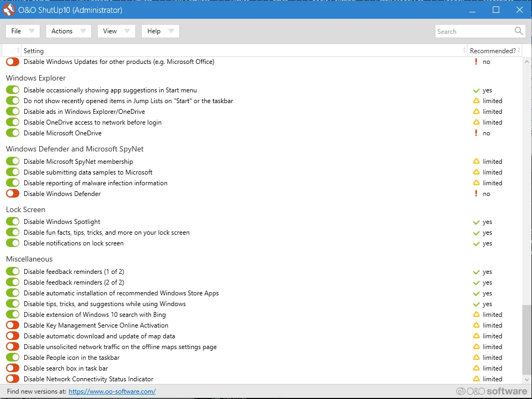532x399 pixels.
Task: Toggle Disable People icon in the taskbar
Action: tap(12, 357)
